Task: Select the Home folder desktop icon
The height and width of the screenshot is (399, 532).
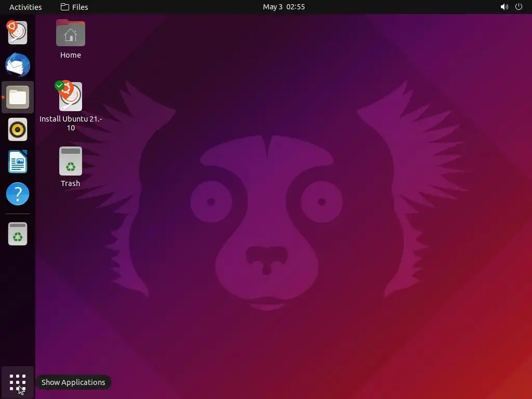Action: coord(71,33)
